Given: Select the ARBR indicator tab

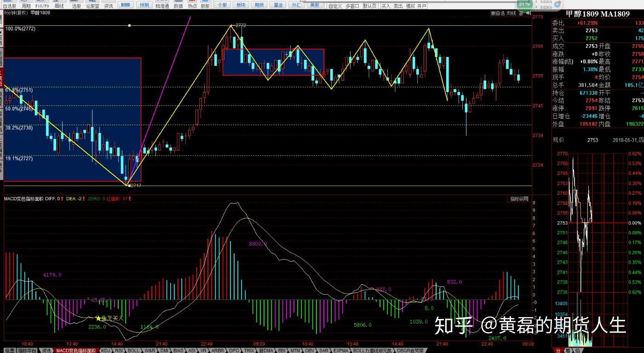Looking at the screenshot, I should [218, 350].
